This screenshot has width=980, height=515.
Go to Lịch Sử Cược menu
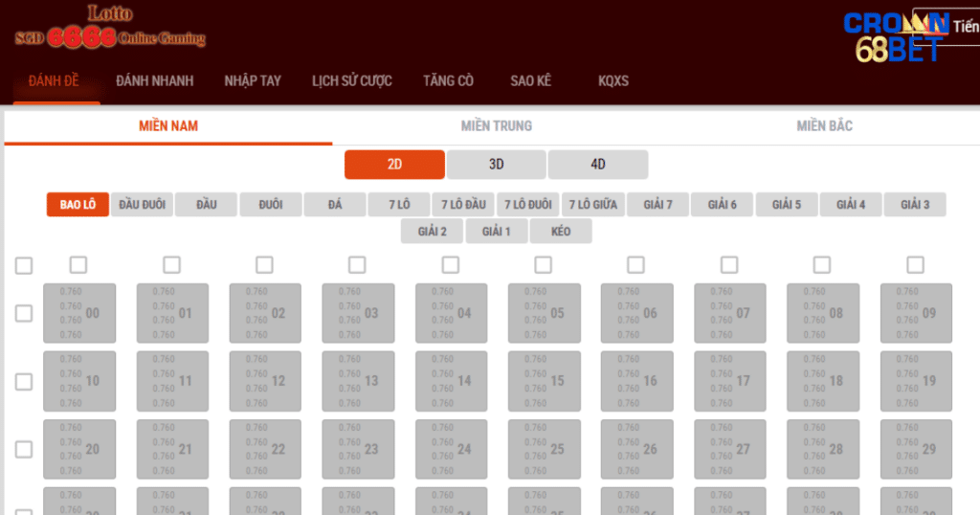pos(351,81)
